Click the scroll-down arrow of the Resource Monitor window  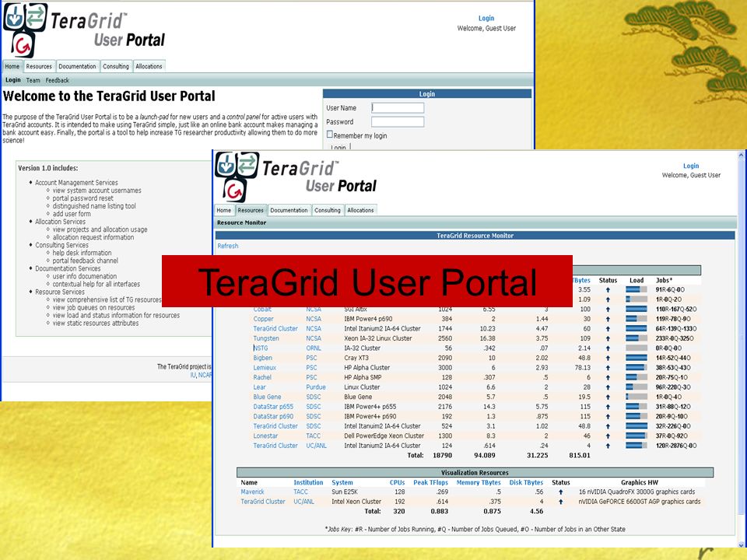742,544
